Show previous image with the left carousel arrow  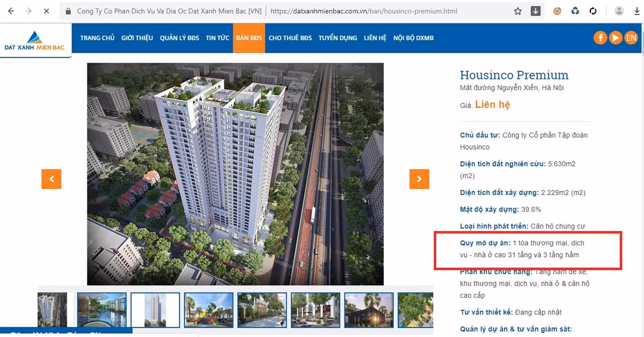51,179
